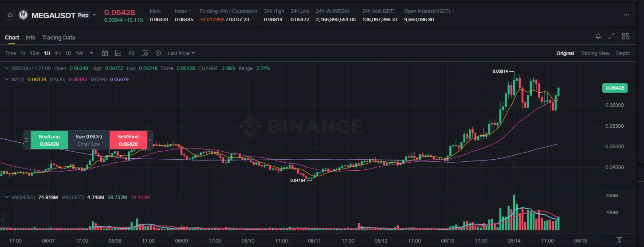This screenshot has width=644, height=247.
Task: Select the 1D time interval
Action: 68,53
